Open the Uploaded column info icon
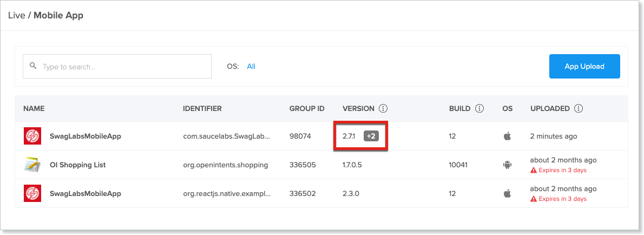Screen dimensions: 644x235 [579, 108]
